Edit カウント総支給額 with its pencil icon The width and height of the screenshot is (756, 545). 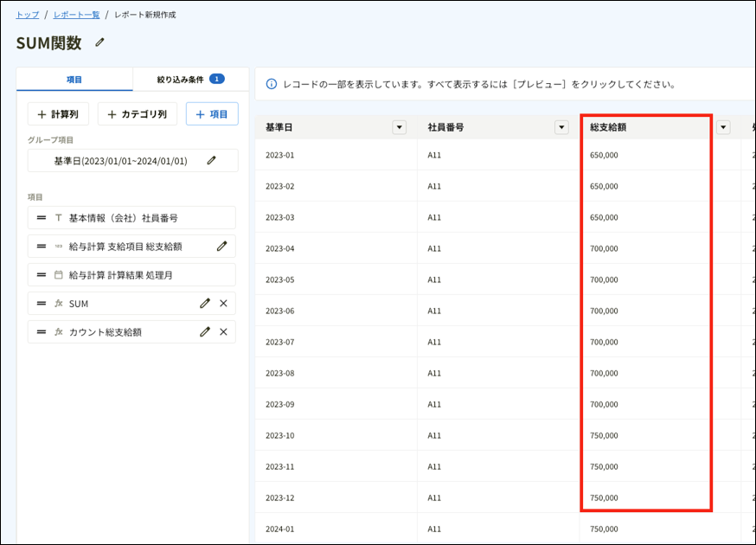[x=204, y=331]
